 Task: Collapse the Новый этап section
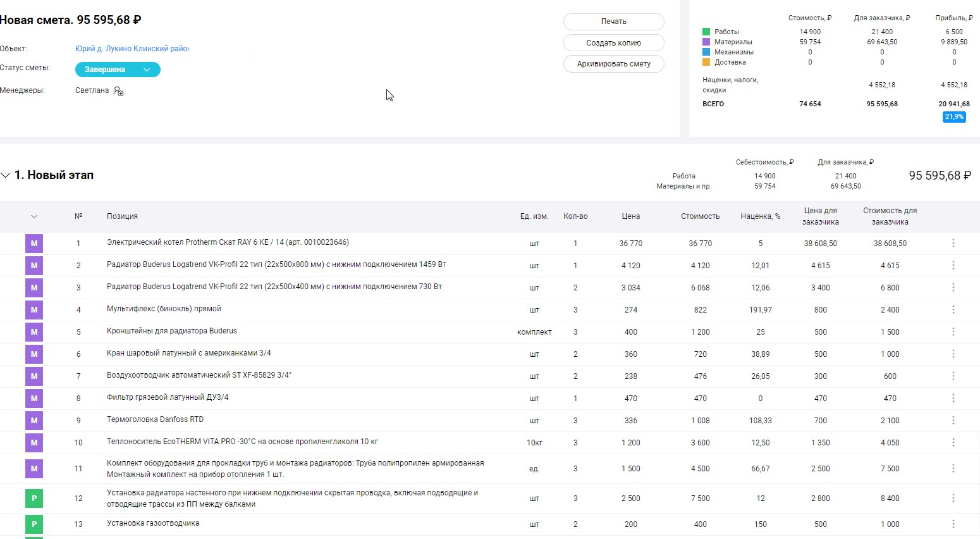(6, 175)
